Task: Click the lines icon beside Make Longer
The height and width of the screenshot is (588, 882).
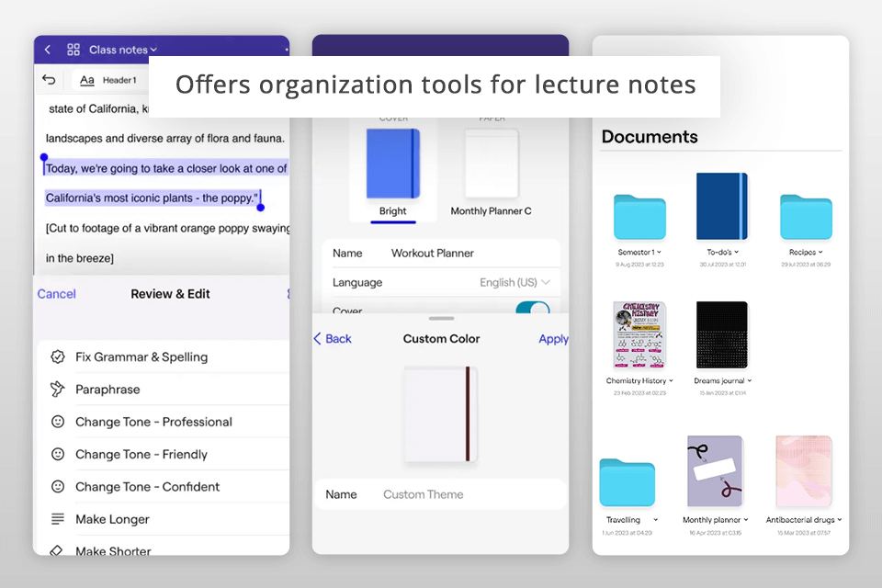Action: [x=57, y=519]
